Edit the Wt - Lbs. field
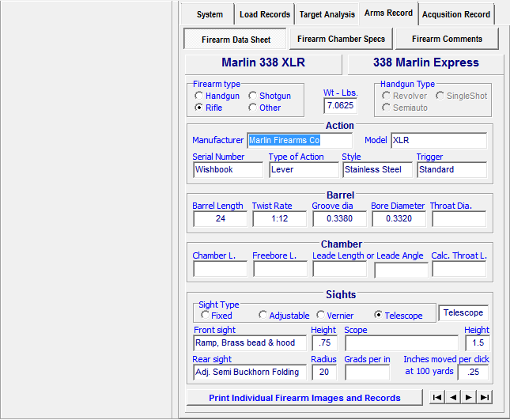The height and width of the screenshot is (420, 510). (x=340, y=106)
